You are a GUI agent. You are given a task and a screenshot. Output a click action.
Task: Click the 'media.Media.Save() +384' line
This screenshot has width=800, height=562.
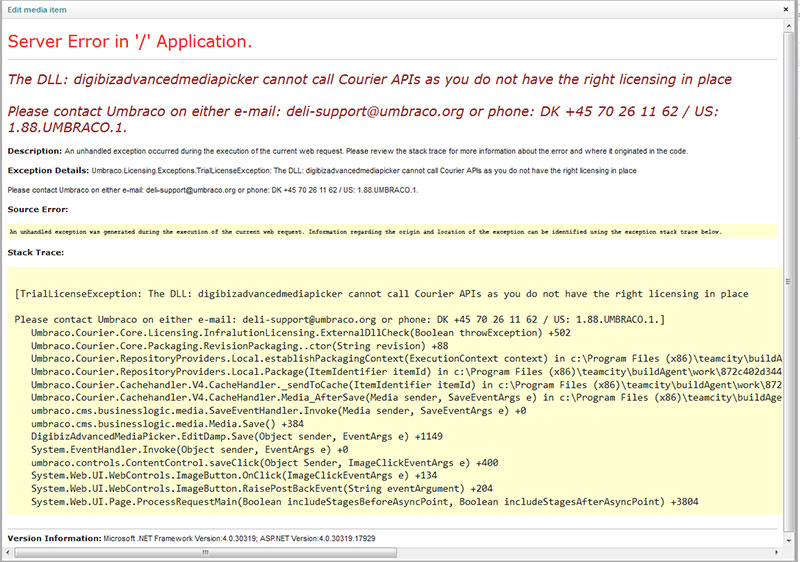(167, 424)
